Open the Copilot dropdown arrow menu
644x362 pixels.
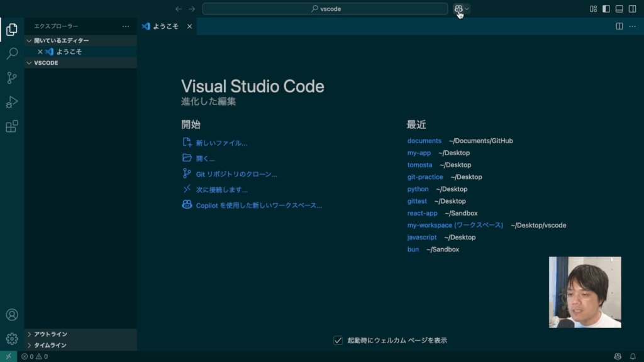pyautogui.click(x=467, y=9)
